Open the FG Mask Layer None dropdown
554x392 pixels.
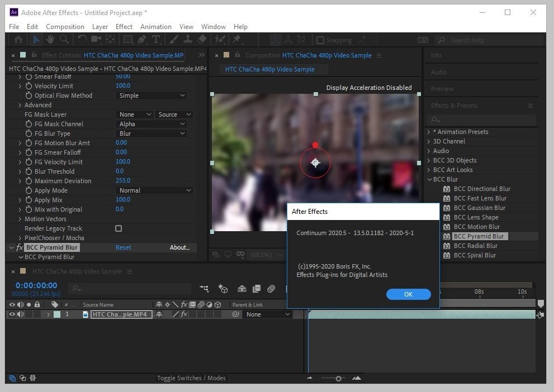point(134,114)
